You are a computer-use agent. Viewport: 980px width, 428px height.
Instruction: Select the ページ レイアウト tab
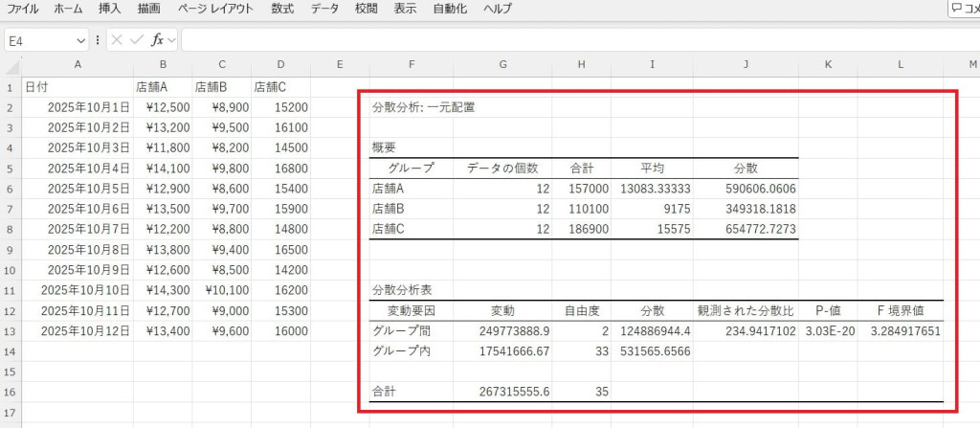215,9
